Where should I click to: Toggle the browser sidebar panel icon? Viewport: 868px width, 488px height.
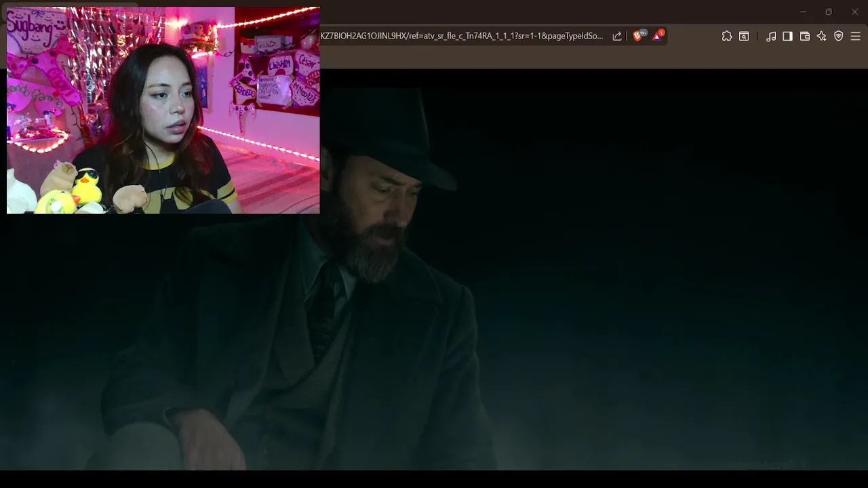click(x=787, y=37)
